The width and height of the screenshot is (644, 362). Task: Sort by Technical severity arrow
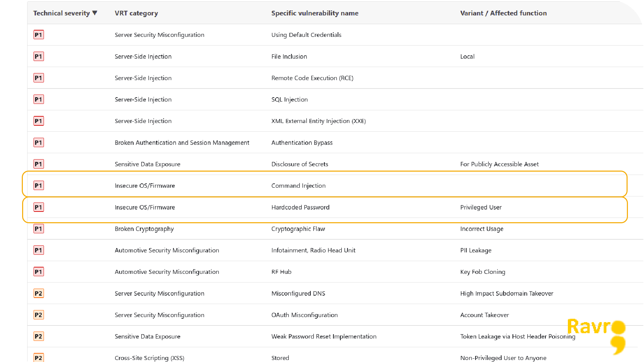tap(95, 13)
